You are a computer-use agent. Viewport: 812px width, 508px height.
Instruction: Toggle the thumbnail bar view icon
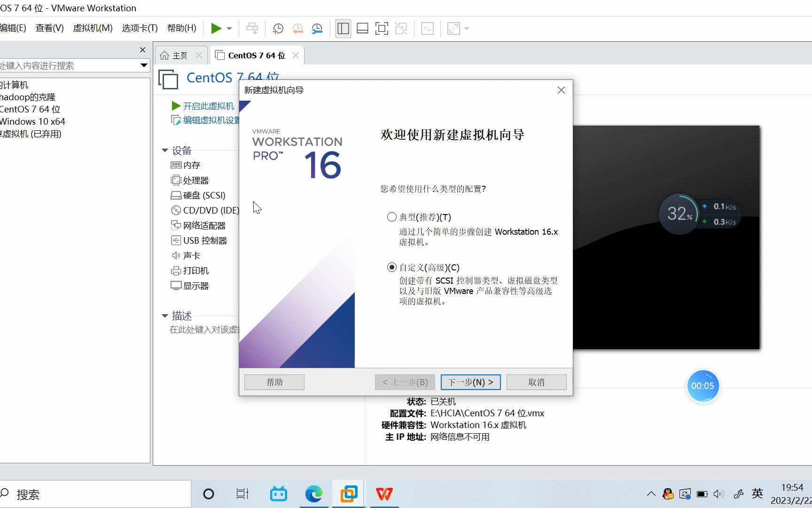362,29
